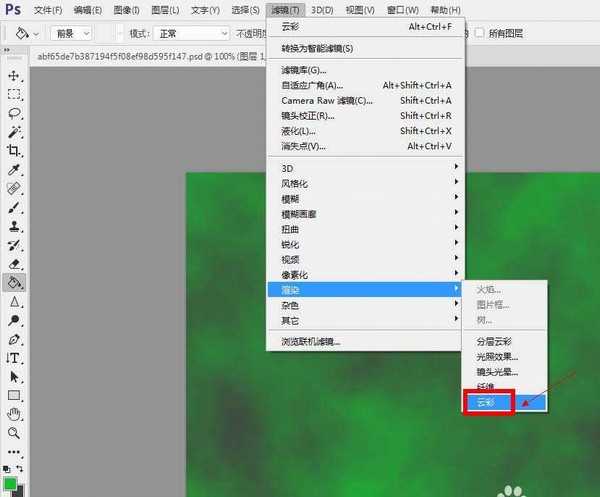
Task: Select the Paint Bucket tool in toolbox
Action: 14,283
